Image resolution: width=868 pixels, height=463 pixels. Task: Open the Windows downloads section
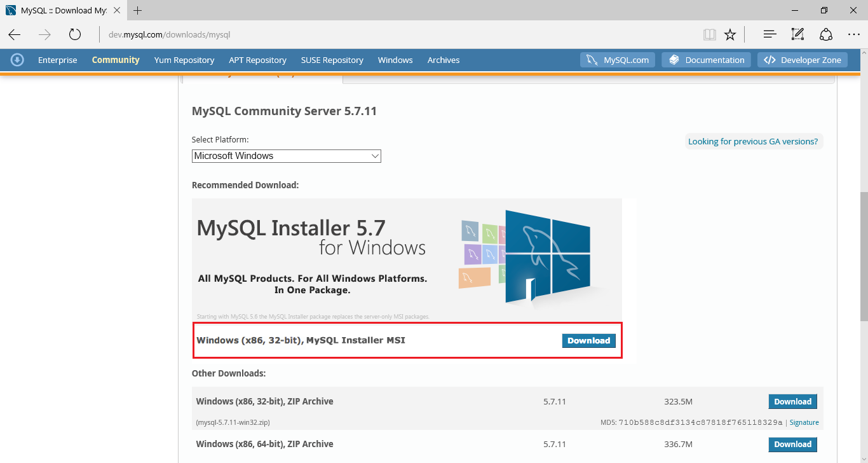[x=395, y=60]
